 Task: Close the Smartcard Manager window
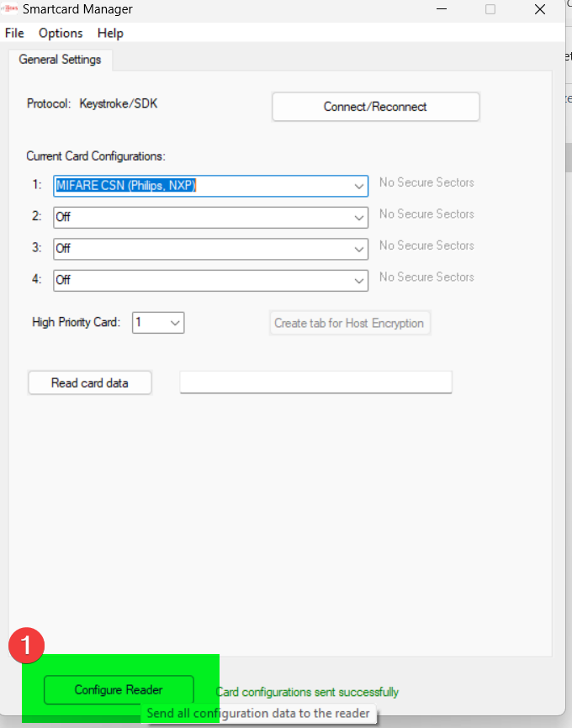point(540,9)
